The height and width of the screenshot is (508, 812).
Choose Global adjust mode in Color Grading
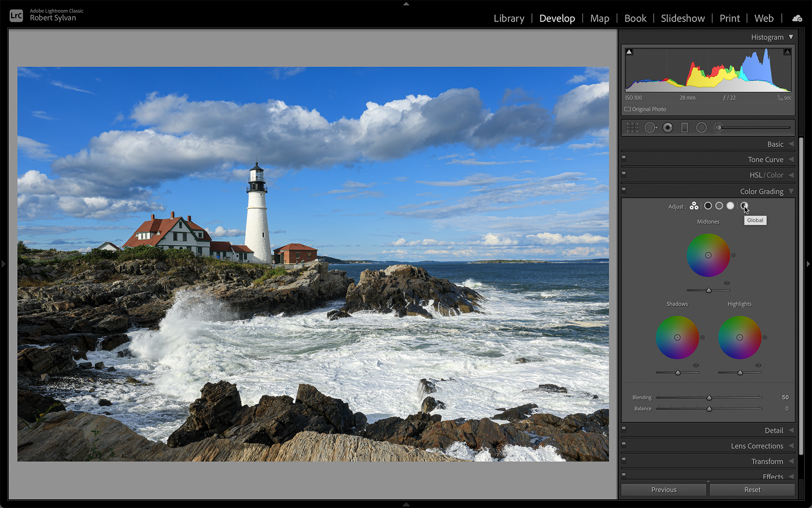[x=744, y=205]
